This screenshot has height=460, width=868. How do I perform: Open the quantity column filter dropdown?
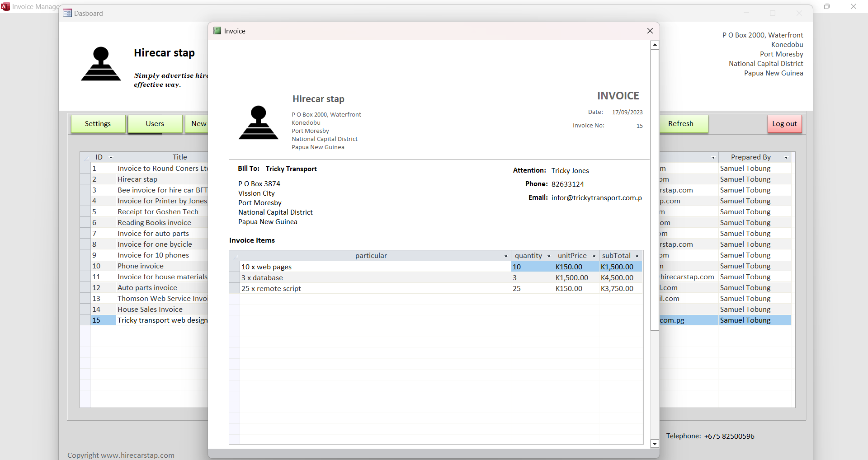[x=549, y=256]
